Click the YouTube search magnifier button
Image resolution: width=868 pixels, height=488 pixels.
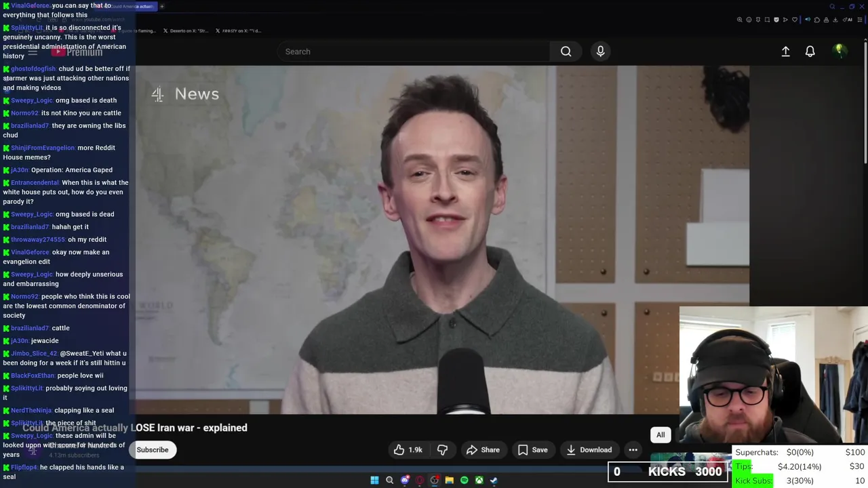pos(566,52)
